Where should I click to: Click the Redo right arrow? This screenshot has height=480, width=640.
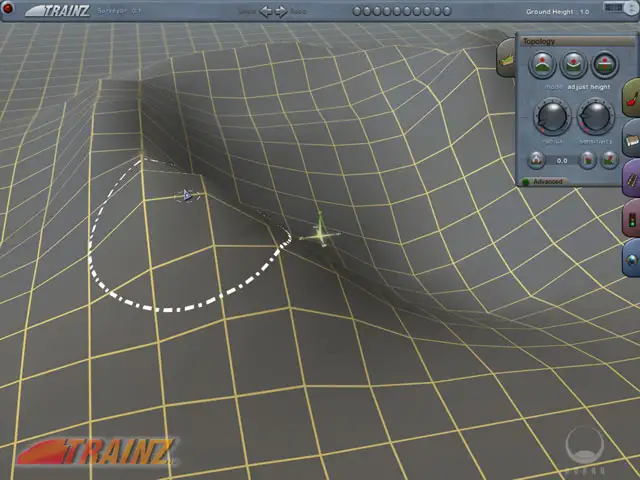281,11
